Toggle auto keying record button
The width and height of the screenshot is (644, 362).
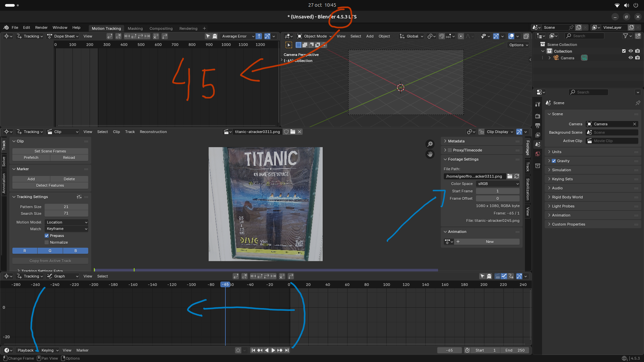point(238,350)
